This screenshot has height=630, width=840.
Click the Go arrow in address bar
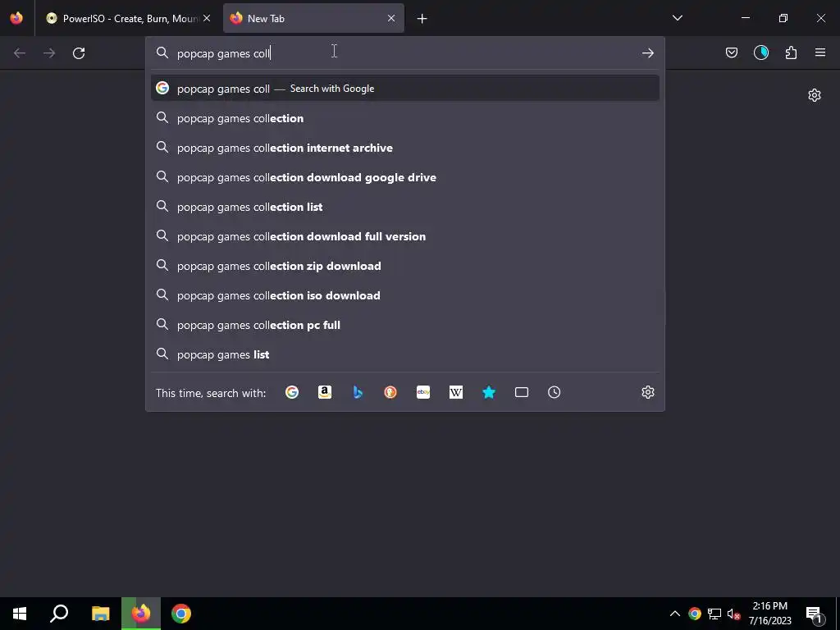(648, 53)
